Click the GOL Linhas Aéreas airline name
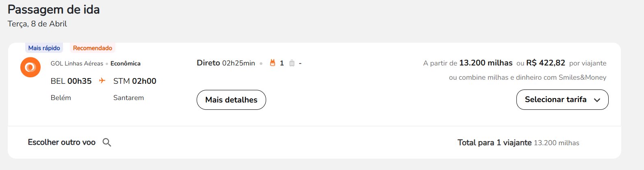The image size is (644, 170). [x=77, y=63]
